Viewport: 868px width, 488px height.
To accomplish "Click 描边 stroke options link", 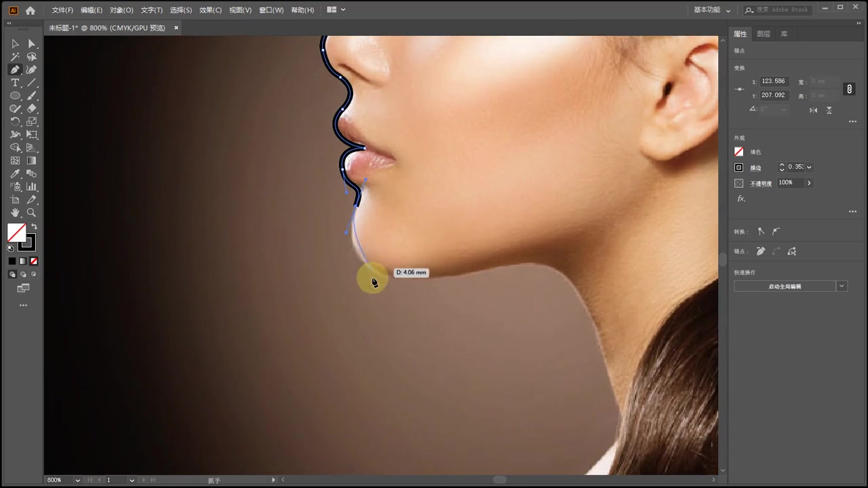I will tap(755, 168).
